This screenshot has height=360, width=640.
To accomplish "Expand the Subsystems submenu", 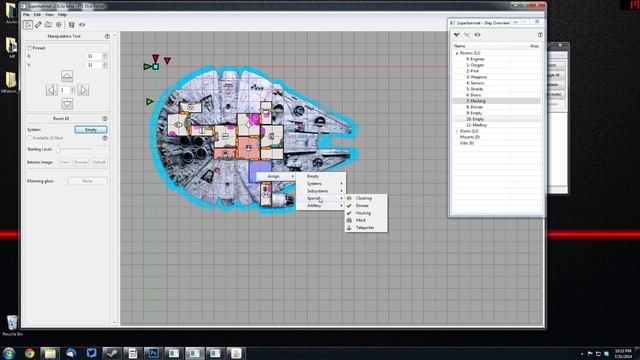I will point(321,191).
